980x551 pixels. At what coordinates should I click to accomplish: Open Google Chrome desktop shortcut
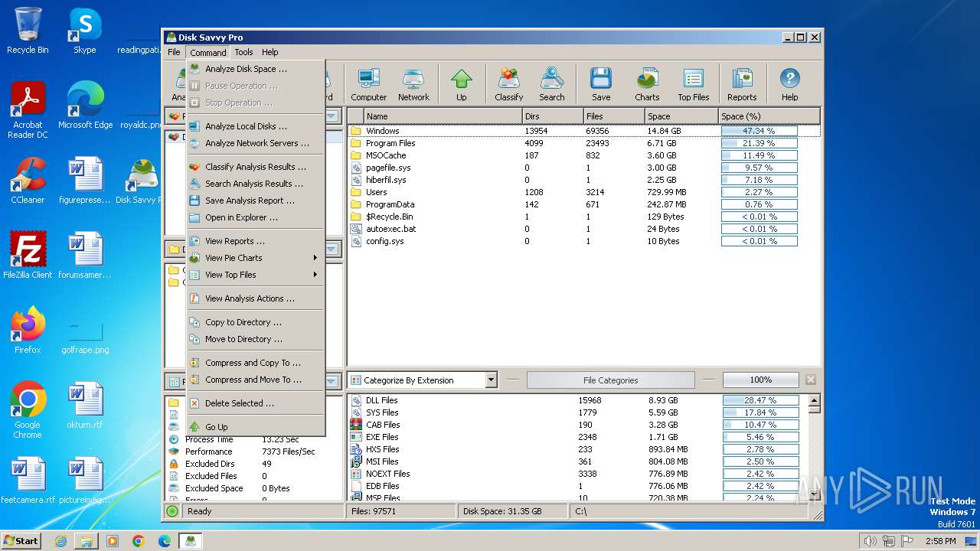pos(28,410)
